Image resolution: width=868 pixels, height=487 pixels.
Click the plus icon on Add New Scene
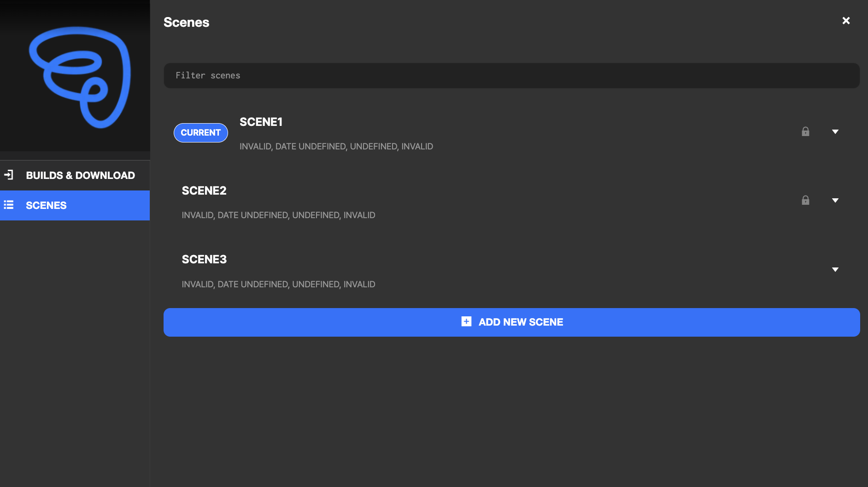(466, 321)
